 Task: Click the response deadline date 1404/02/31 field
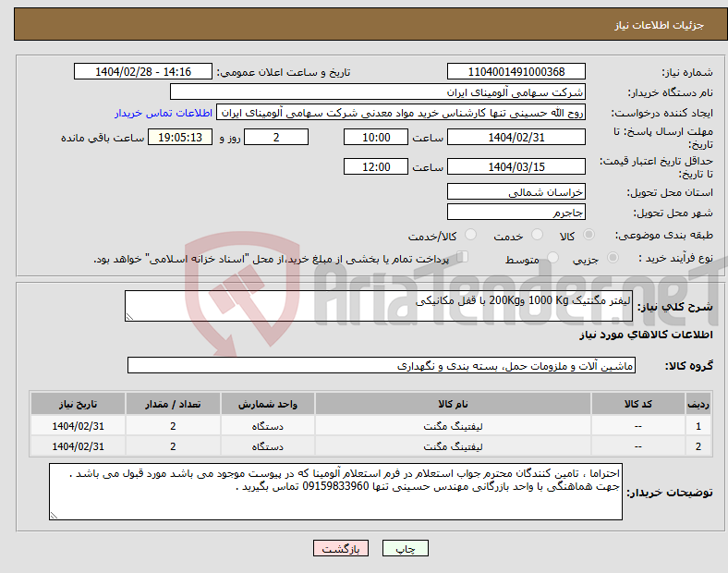(516, 138)
